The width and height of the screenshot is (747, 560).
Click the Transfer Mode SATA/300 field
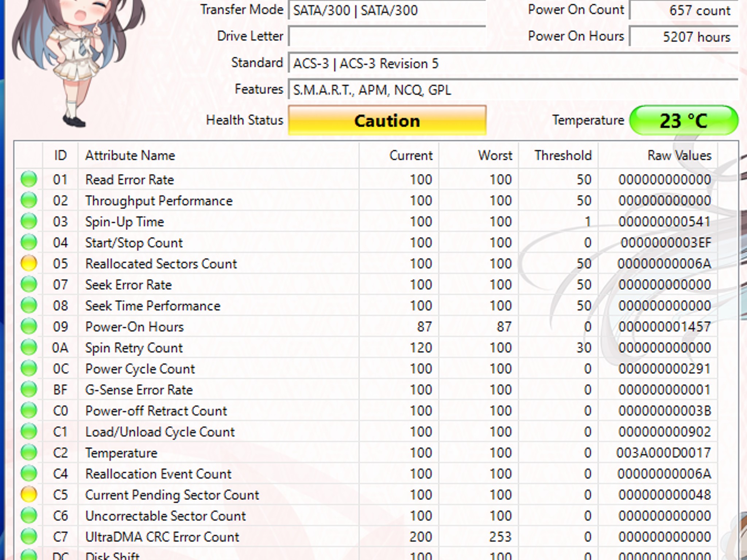pos(387,10)
